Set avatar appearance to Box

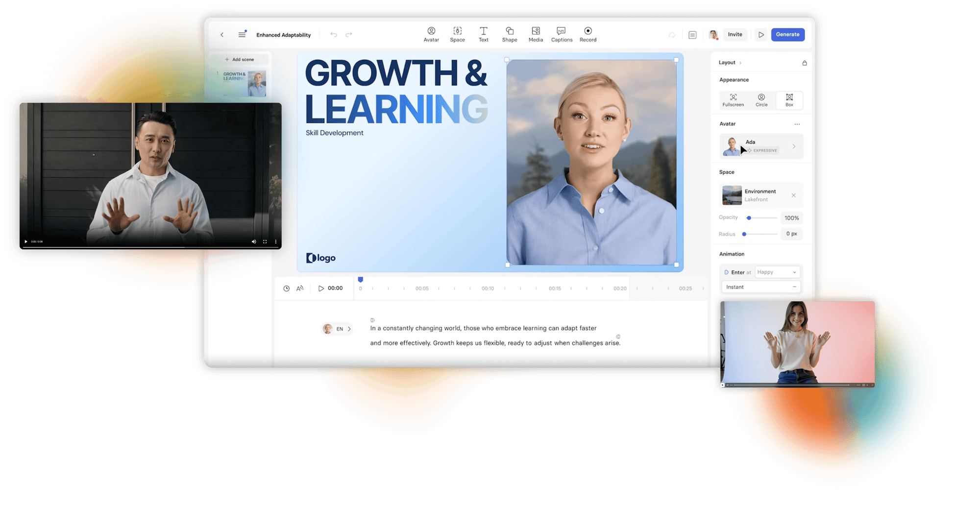click(x=789, y=100)
